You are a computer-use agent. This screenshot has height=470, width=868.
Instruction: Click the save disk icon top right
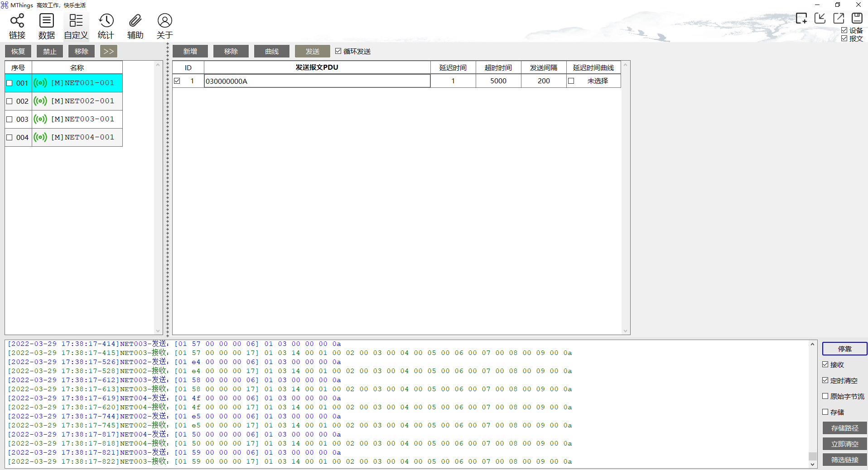coord(857,18)
